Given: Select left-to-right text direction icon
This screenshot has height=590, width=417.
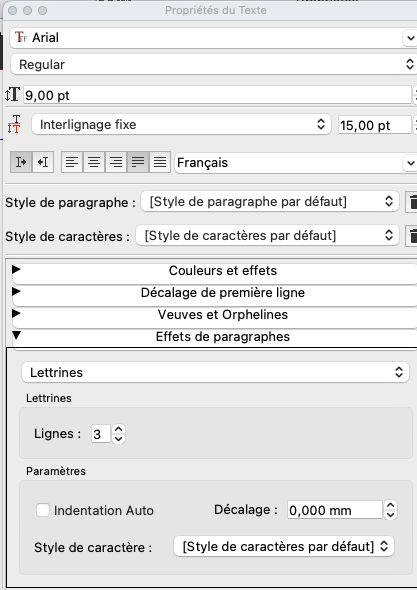Looking at the screenshot, I should [x=21, y=162].
